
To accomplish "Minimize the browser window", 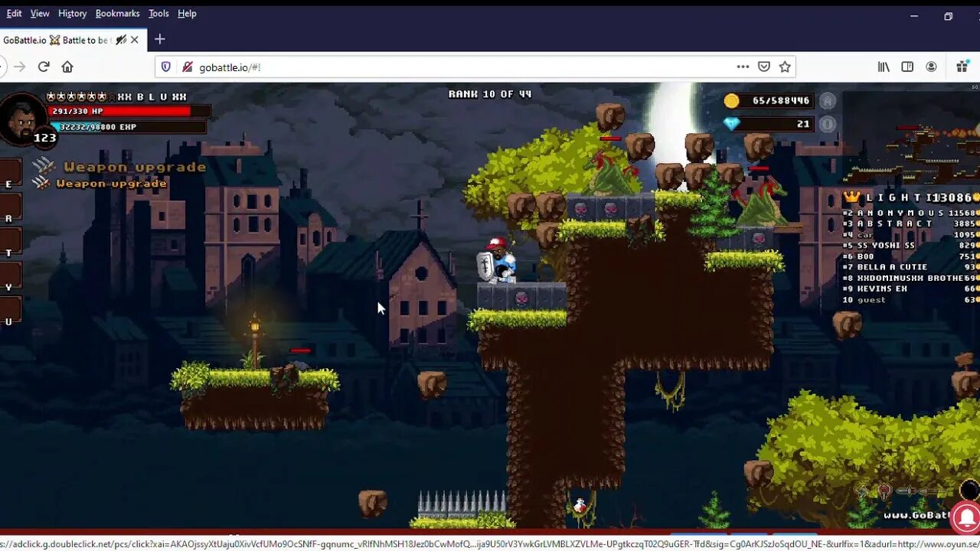I will coord(913,16).
